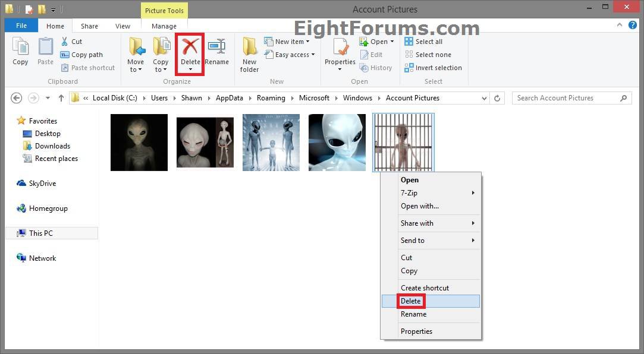Click the Copy path icon

82,55
